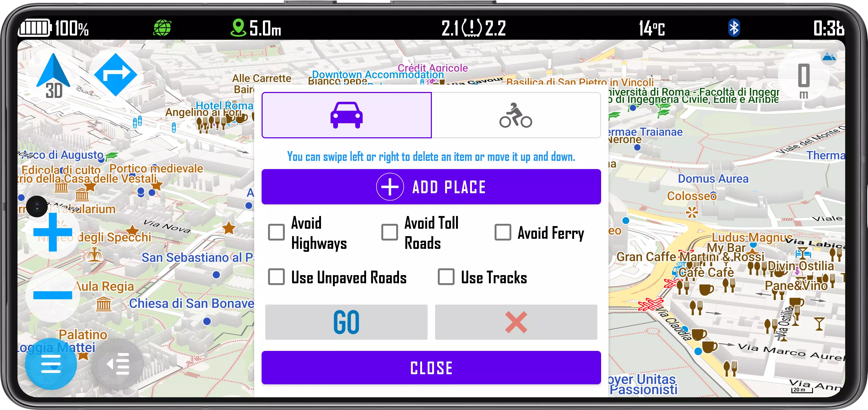Image resolution: width=868 pixels, height=410 pixels.
Task: Enable the Avoid Highways checkbox
Action: point(276,231)
